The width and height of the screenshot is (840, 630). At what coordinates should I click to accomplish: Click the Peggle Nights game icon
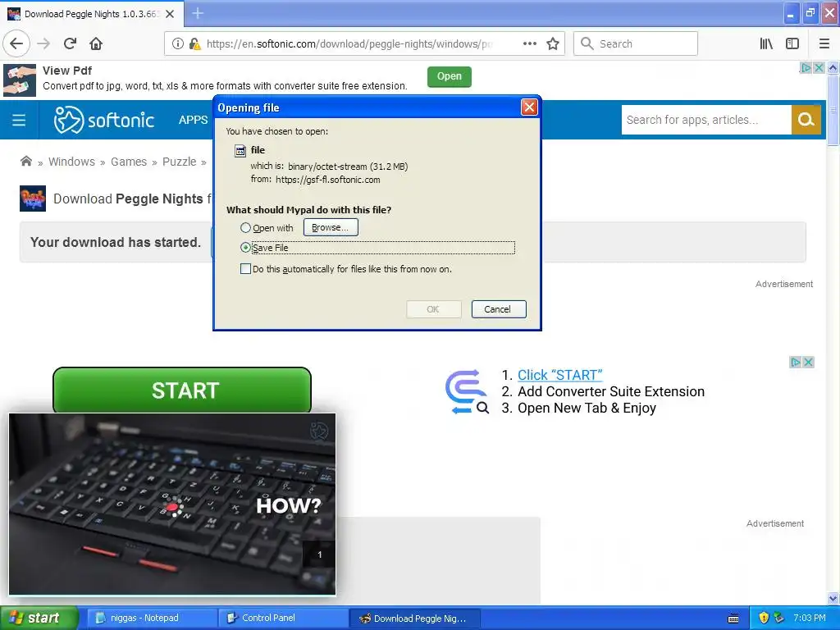[33, 199]
